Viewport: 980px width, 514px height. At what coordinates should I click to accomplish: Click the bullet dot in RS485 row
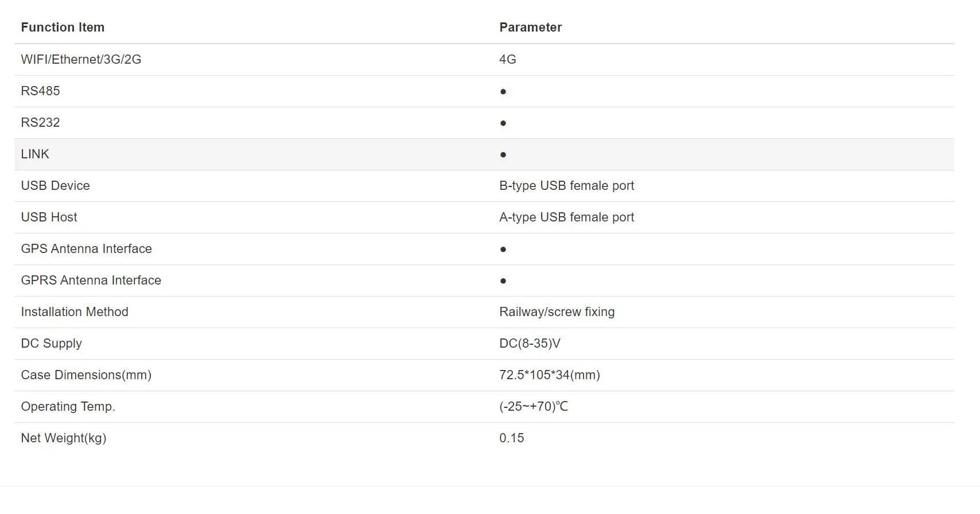click(503, 91)
